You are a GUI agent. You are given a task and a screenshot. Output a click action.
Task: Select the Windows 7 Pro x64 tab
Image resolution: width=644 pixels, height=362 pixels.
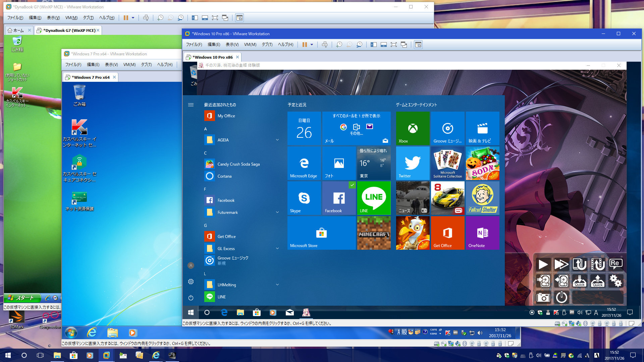click(91, 77)
